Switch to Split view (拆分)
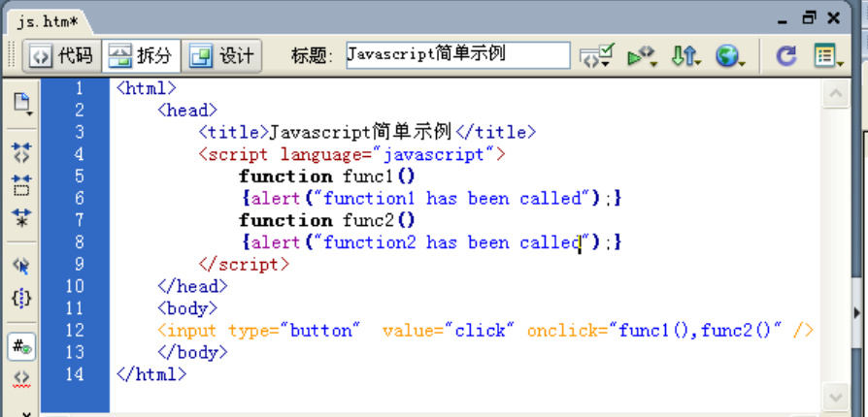 (x=141, y=56)
